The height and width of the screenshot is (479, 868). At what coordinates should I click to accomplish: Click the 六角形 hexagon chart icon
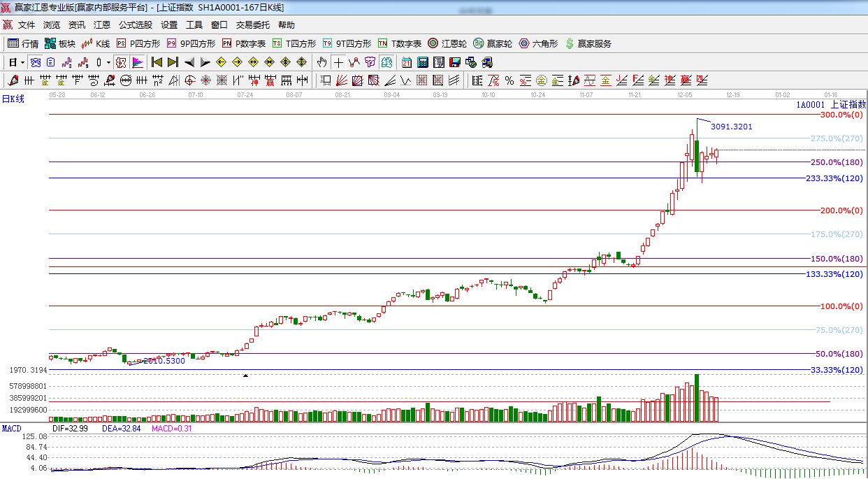pos(537,43)
